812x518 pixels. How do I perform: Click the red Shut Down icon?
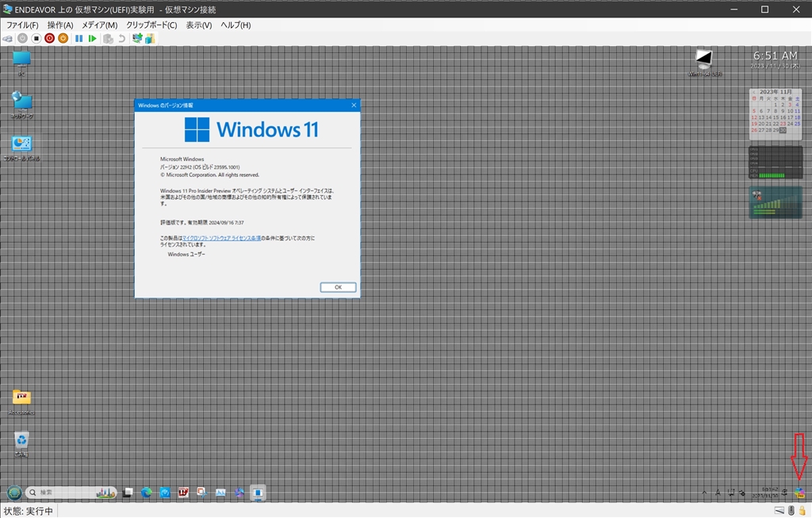[x=50, y=38]
